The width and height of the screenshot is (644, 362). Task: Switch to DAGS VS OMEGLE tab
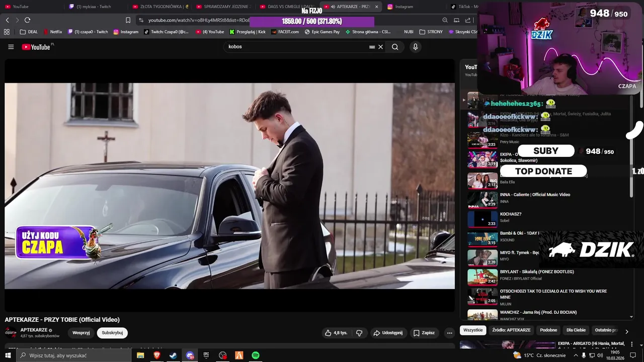click(287, 7)
